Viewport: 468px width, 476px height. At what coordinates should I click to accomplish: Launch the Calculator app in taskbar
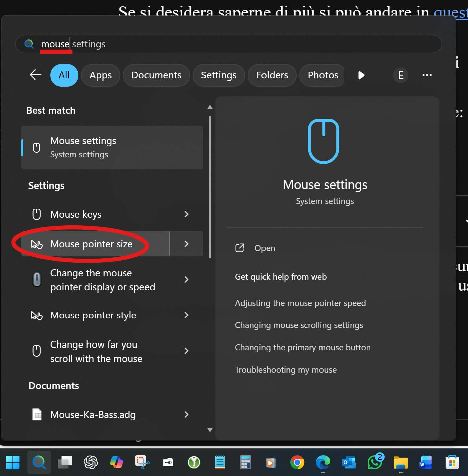(x=245, y=463)
